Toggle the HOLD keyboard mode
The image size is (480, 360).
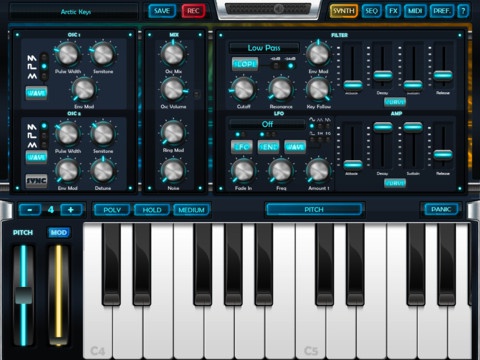(x=152, y=210)
